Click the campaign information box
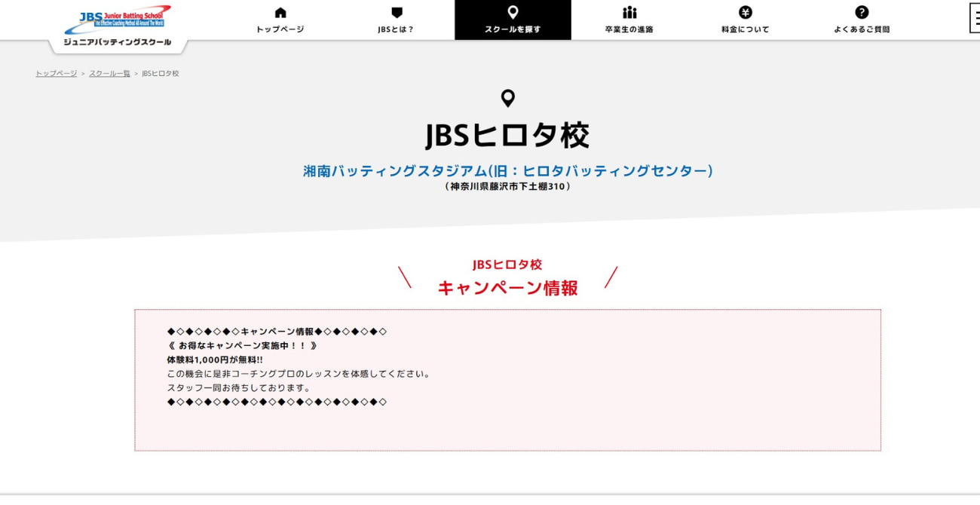This screenshot has height=505, width=980. coord(507,377)
